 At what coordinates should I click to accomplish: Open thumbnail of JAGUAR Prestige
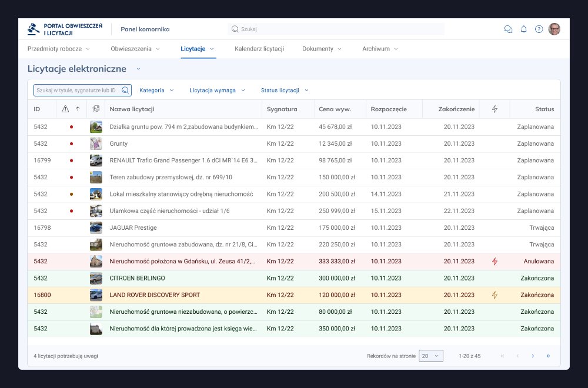pos(96,228)
